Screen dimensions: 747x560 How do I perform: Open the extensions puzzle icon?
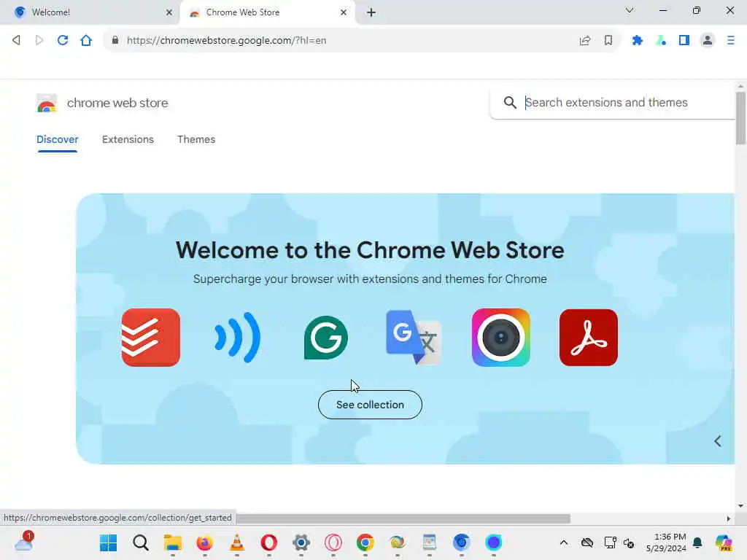[x=638, y=41]
